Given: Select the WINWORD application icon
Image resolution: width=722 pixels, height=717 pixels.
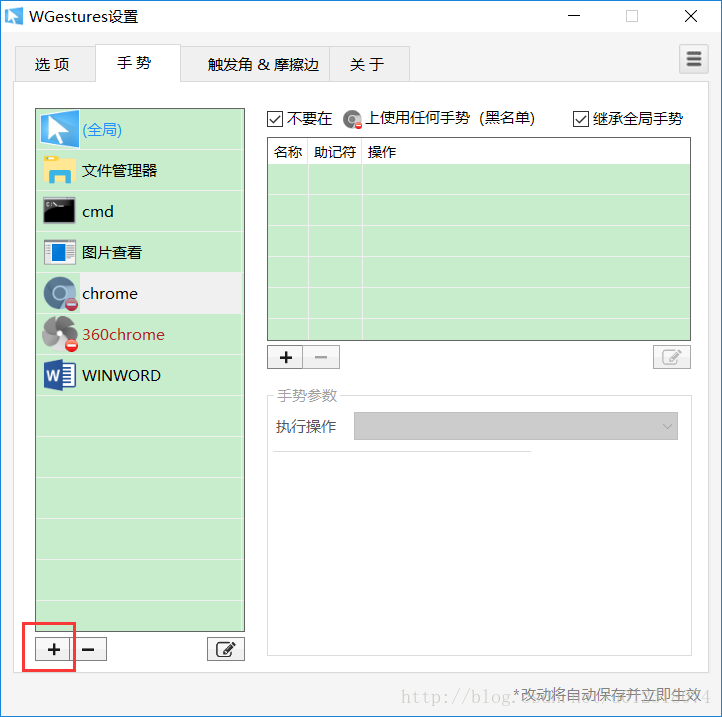Looking at the screenshot, I should pyautogui.click(x=59, y=375).
